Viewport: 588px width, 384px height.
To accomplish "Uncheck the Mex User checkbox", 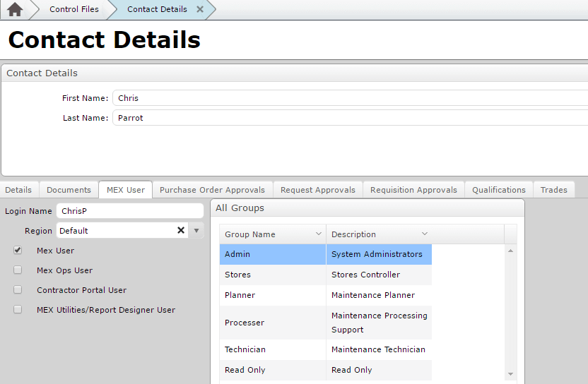I will click(18, 250).
